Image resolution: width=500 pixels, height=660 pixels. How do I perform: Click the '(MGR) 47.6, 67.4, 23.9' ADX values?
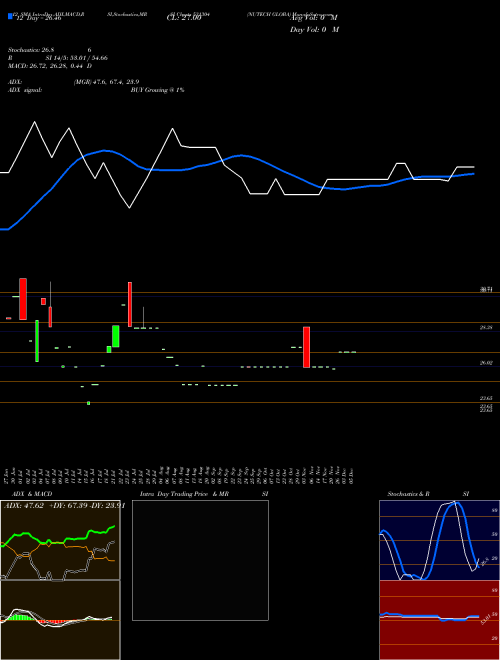106,82
